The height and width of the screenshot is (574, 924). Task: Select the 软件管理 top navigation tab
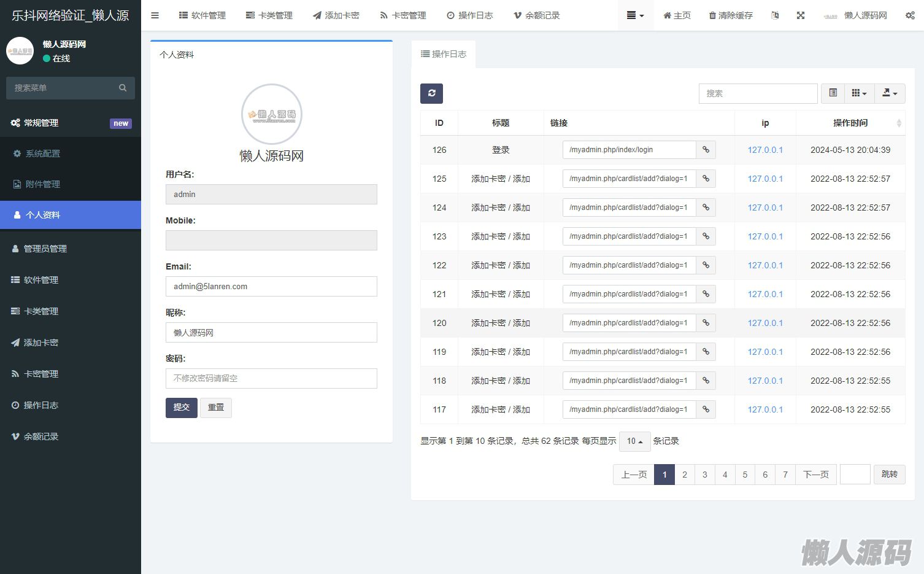coord(202,15)
